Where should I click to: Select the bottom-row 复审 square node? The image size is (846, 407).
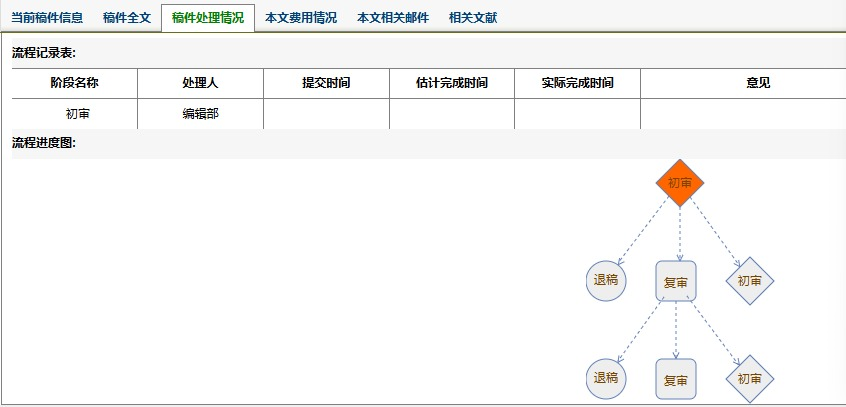[676, 379]
